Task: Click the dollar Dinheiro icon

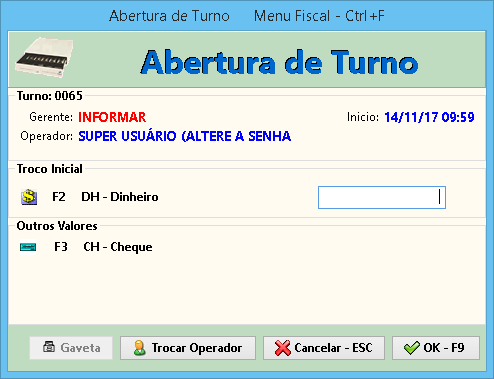Action: tap(29, 197)
